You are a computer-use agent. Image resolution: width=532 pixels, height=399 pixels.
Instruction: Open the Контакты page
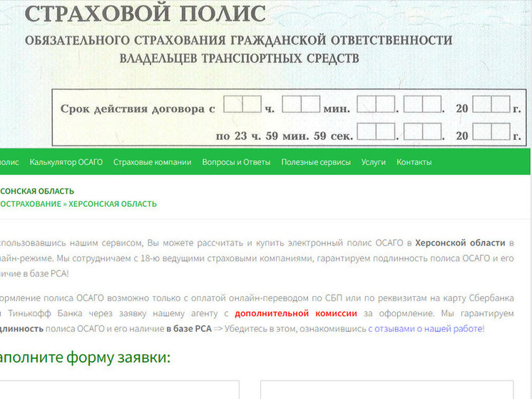pos(414,162)
